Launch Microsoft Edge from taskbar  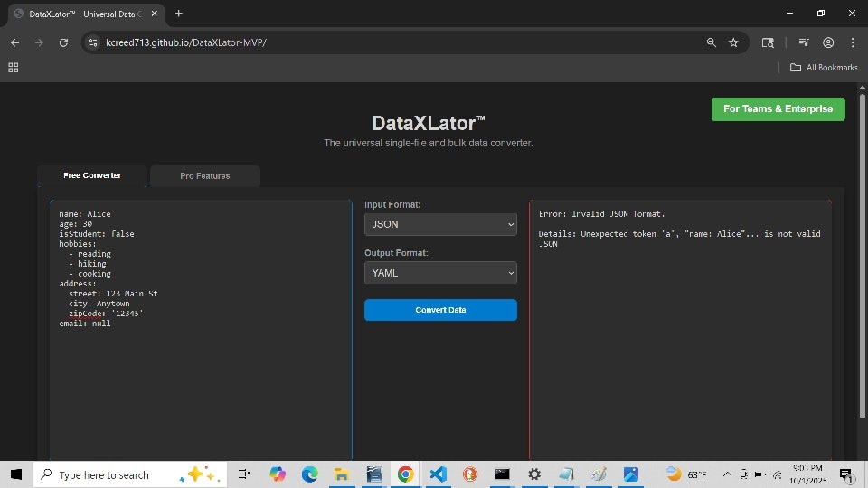point(309,474)
